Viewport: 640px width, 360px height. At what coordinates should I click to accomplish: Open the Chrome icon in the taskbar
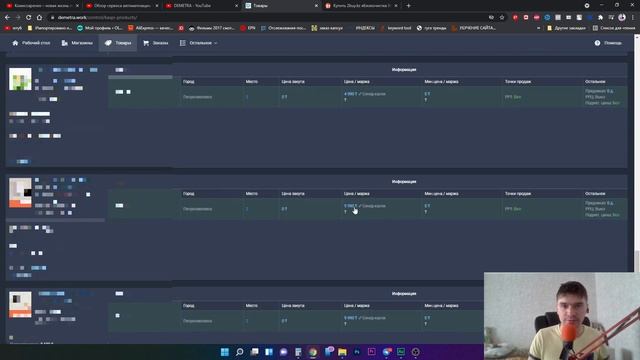313,352
